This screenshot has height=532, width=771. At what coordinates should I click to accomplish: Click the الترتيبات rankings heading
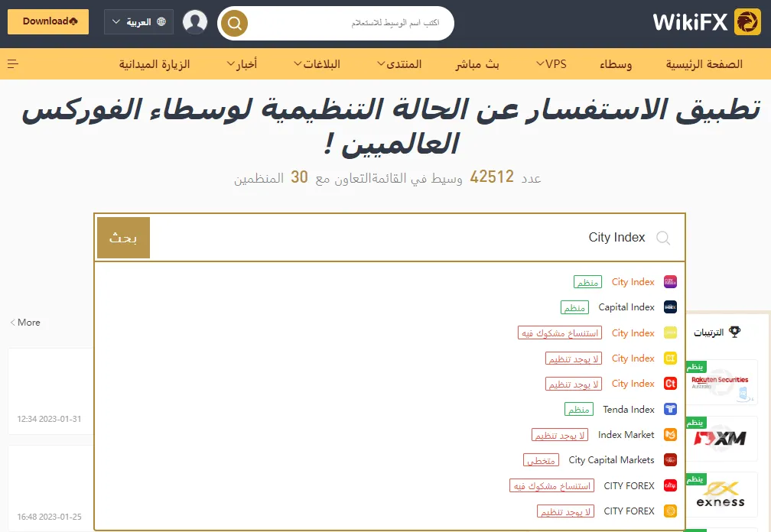click(x=708, y=332)
